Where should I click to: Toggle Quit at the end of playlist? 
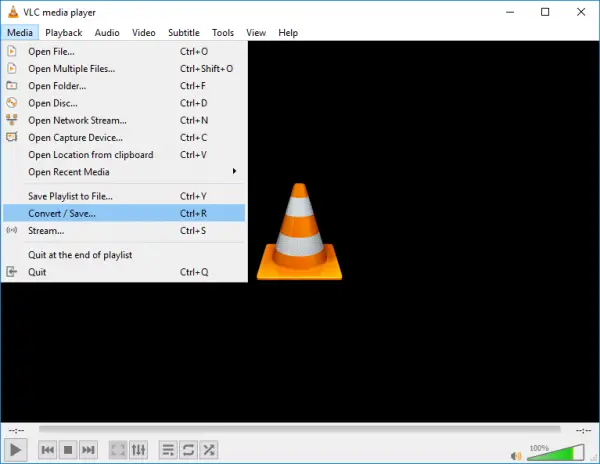click(124, 255)
